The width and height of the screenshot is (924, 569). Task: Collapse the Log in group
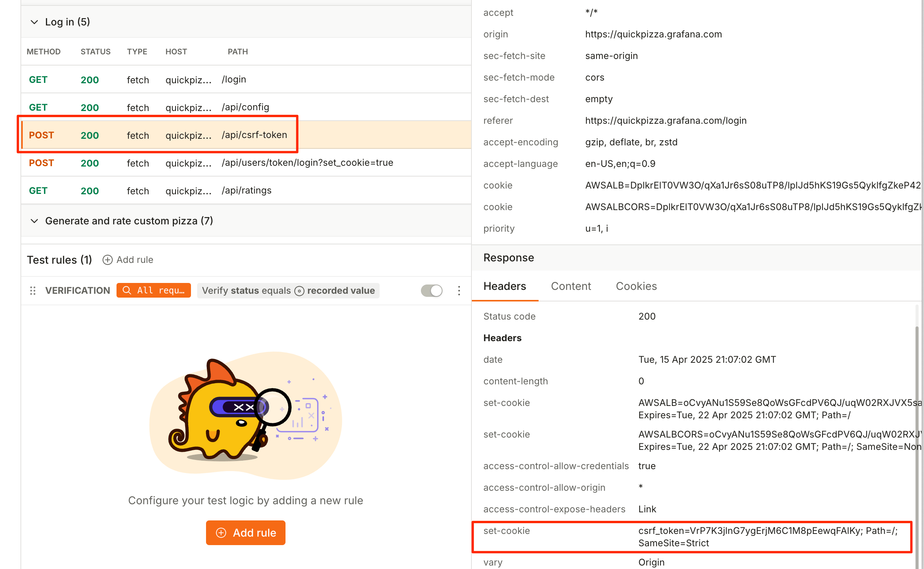(x=34, y=22)
